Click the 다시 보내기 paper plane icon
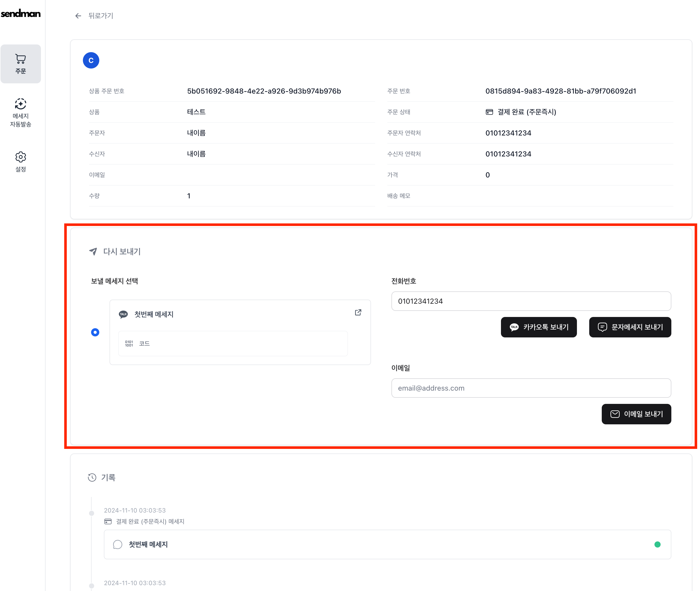 coord(93,251)
